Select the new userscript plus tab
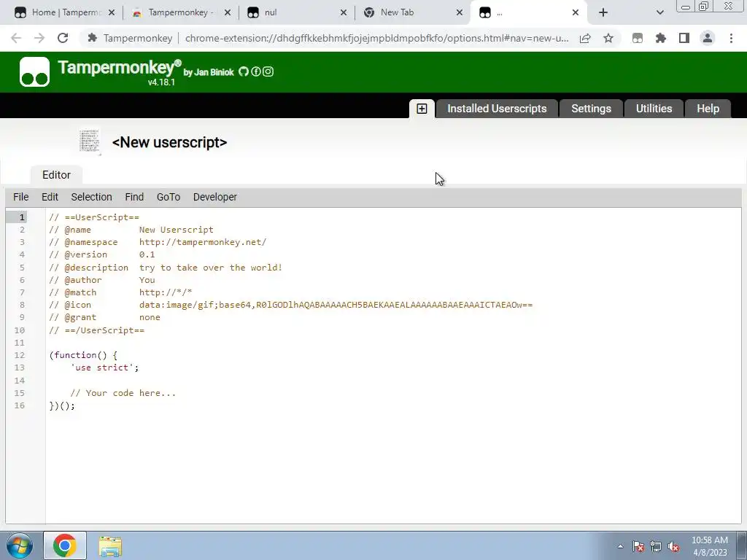The image size is (747, 560). pyautogui.click(x=422, y=109)
